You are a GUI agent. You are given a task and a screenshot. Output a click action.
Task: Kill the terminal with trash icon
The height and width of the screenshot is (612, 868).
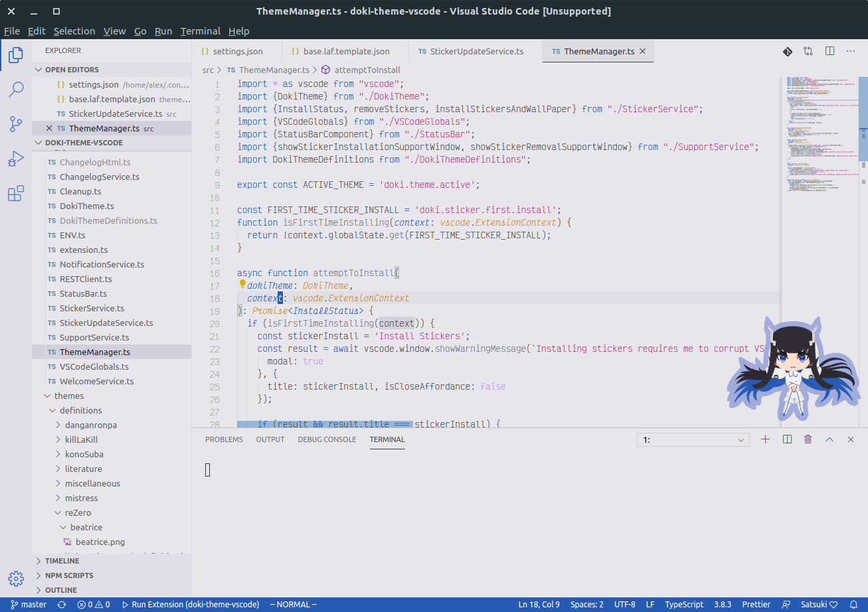point(808,439)
